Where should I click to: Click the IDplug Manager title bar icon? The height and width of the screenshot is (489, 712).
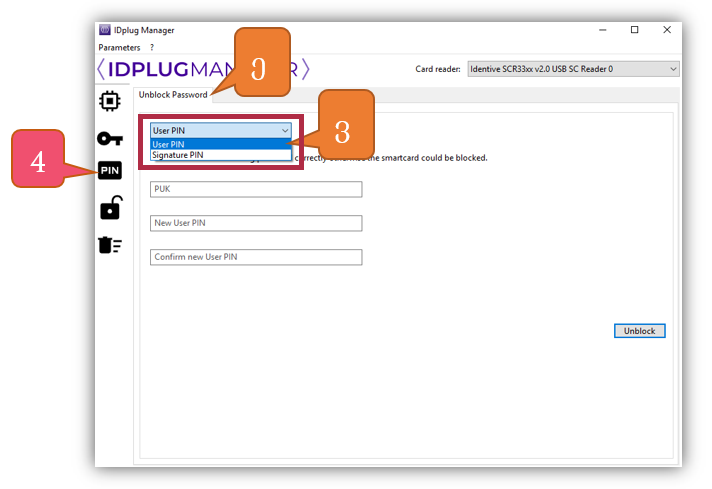(104, 30)
